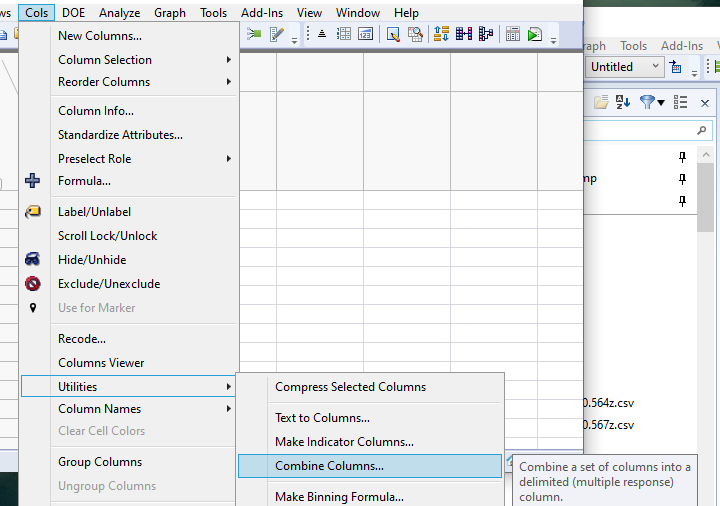Open the View menu
Screen dimensions: 720x506
click(309, 13)
